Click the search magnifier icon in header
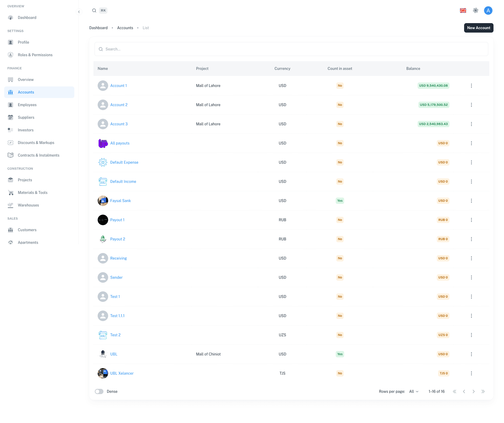 pos(94,11)
